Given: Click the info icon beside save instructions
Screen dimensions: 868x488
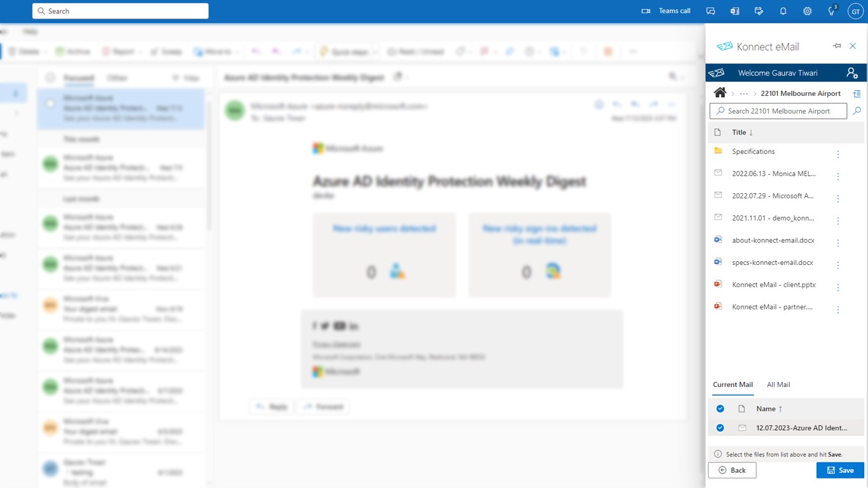Looking at the screenshot, I should [718, 454].
